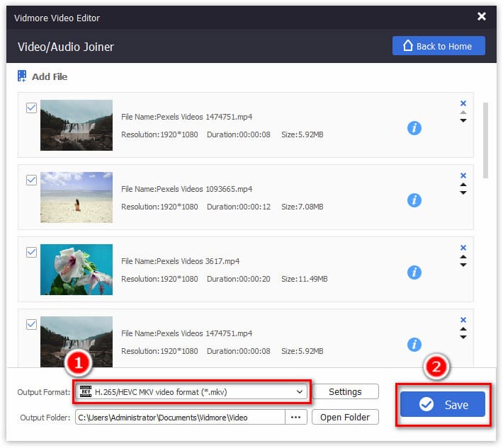The width and height of the screenshot is (503, 448).
Task: Open info for Pexels Videos 3617.mp4
Action: pyautogui.click(x=414, y=272)
